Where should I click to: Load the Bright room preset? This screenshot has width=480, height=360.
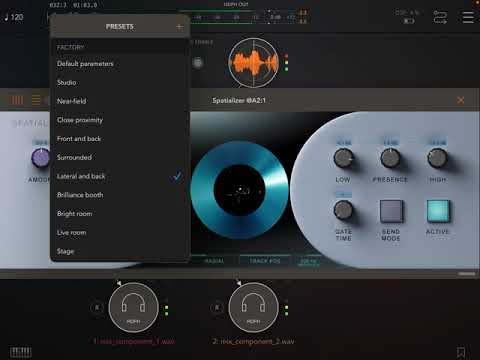click(120, 214)
